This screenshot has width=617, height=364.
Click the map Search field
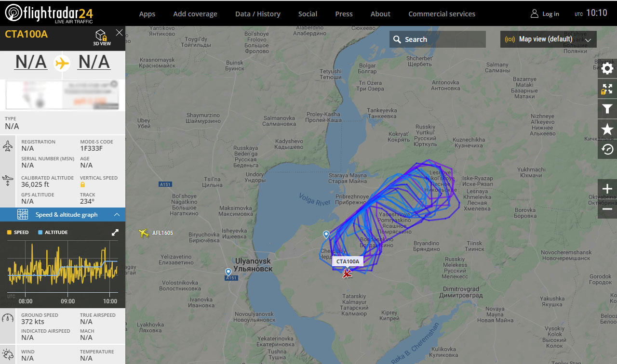tap(438, 39)
